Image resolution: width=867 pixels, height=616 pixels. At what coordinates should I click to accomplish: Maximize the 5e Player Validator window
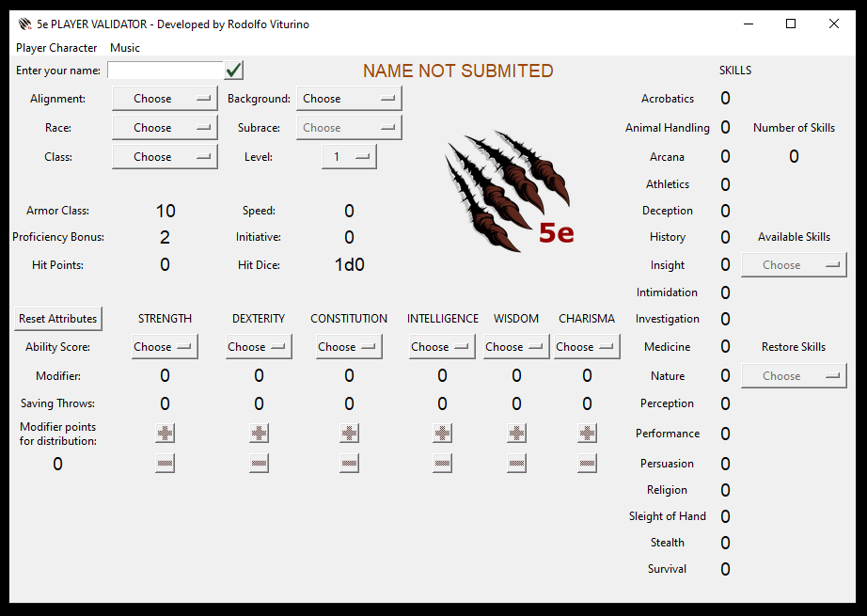(x=791, y=24)
